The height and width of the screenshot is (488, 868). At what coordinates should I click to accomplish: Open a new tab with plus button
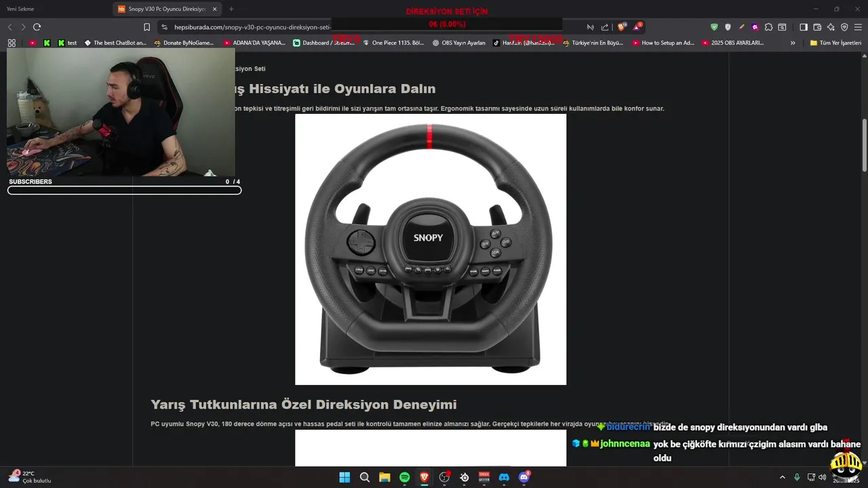[x=231, y=9]
